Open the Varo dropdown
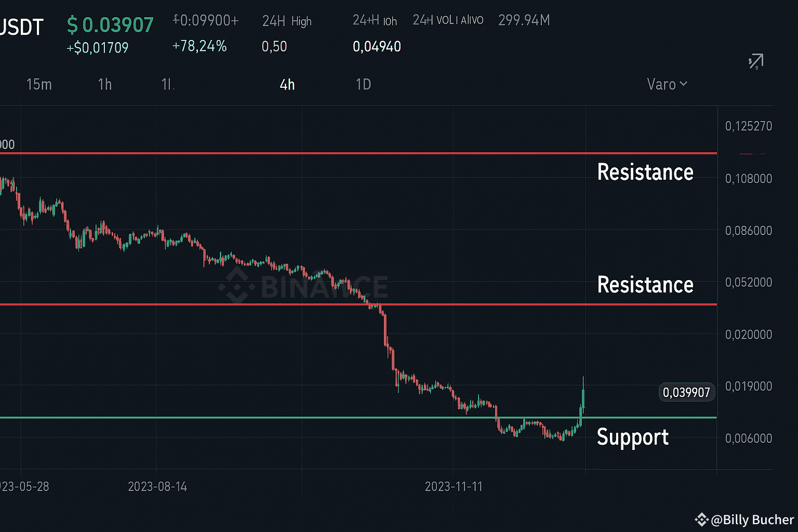The image size is (798, 532). (667, 84)
